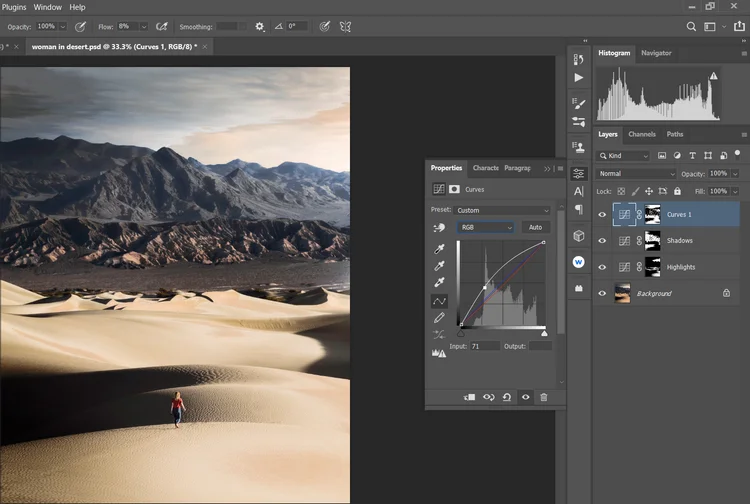Open the search magnifier icon
Screen dimensions: 750x504
pos(691,26)
